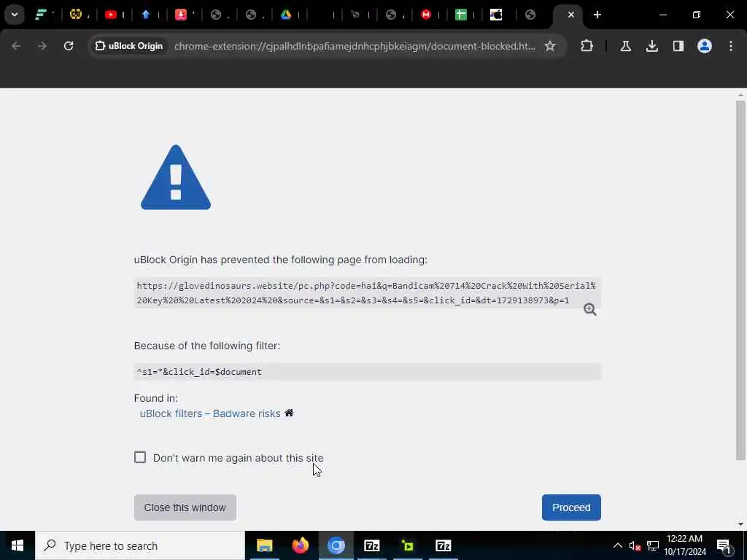Image resolution: width=747 pixels, height=560 pixels.
Task: Open the clock showing 12:22 AM
Action: point(685,545)
